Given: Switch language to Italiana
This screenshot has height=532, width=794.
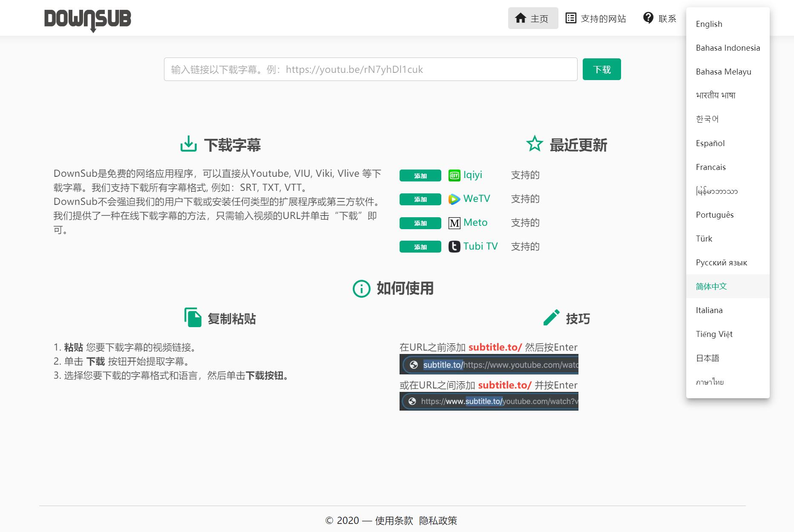Looking at the screenshot, I should (x=728, y=310).
